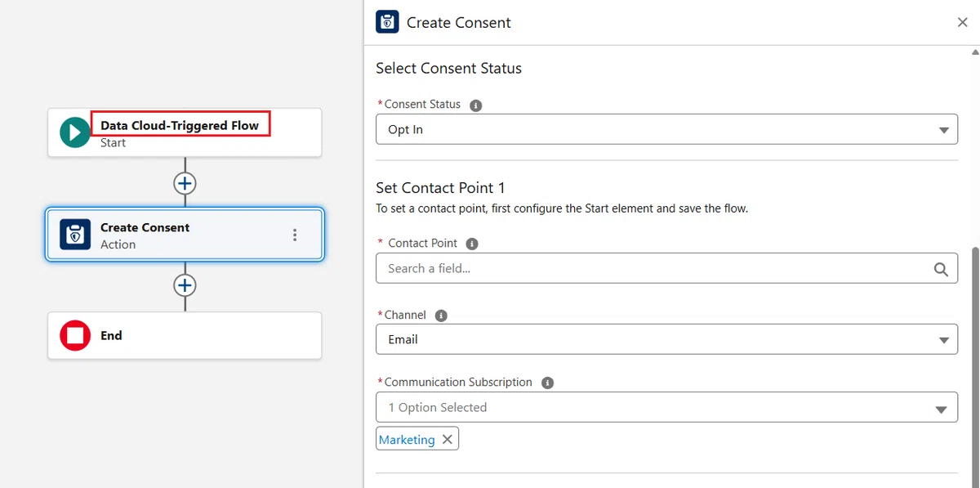Screen dimensions: 980x488
Task: Select the Create Consent action node
Action: coord(185,235)
